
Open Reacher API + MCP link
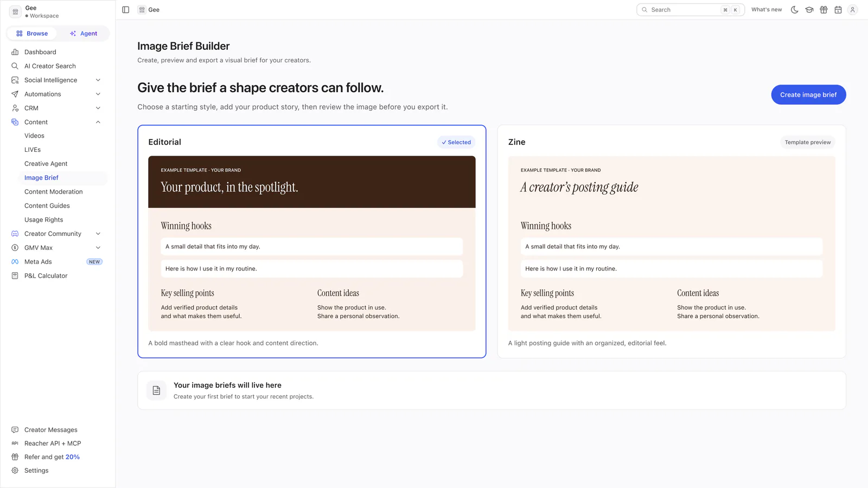(53, 444)
